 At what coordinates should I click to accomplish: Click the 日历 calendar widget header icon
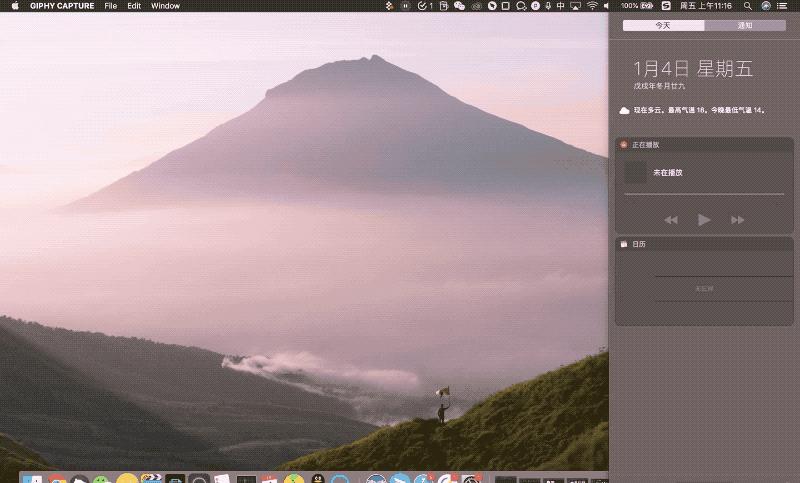tap(623, 244)
